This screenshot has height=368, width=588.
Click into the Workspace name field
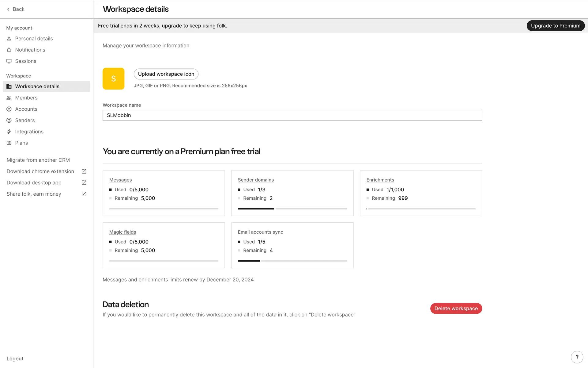[292, 115]
